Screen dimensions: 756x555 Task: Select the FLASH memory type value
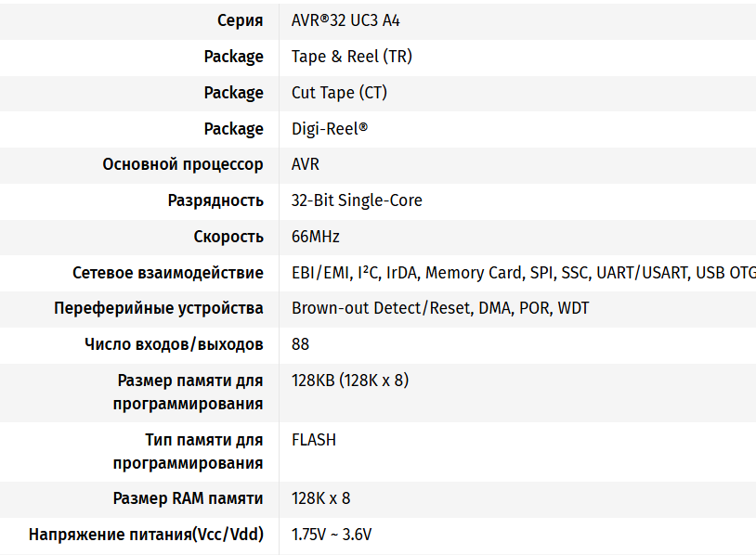pos(314,440)
